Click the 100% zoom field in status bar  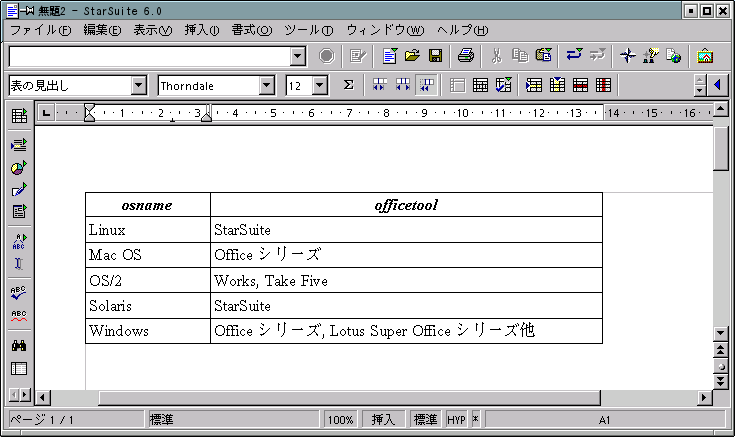tap(340, 419)
